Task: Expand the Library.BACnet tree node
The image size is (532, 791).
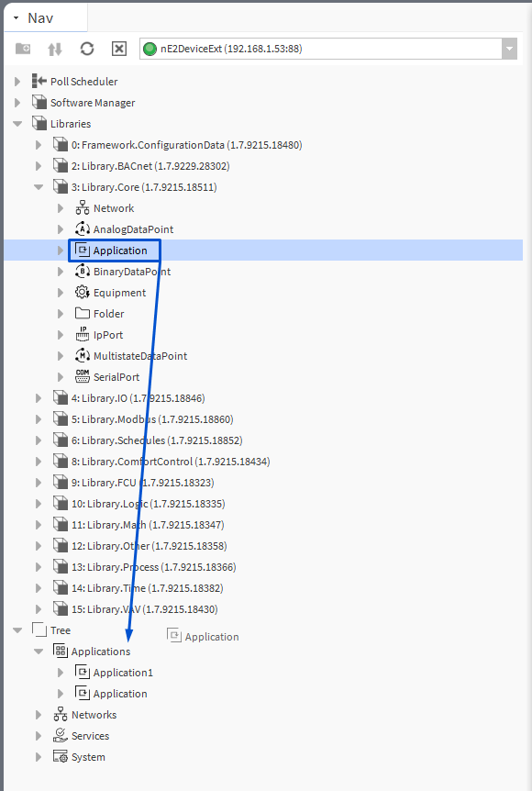Action: coord(37,165)
